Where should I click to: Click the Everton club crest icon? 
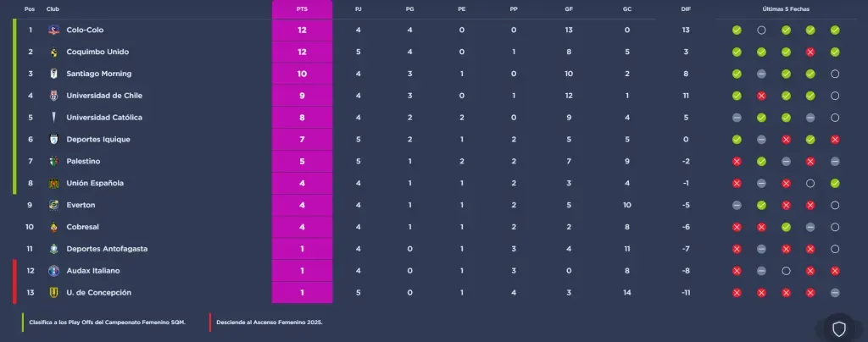pos(53,205)
